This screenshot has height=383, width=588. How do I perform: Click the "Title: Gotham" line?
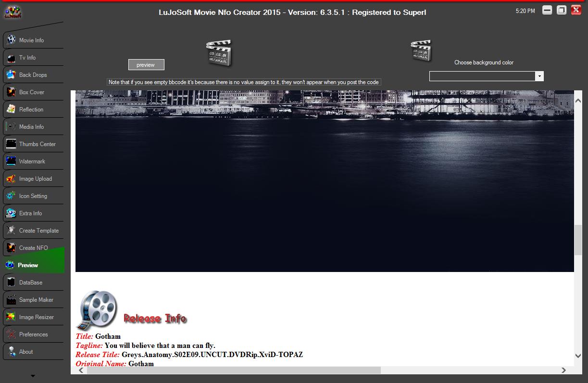(x=98, y=336)
